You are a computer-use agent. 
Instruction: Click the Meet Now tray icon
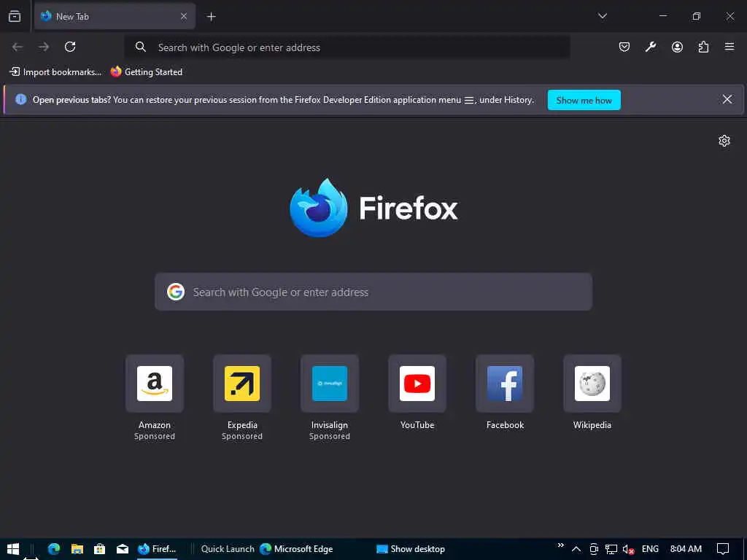(594, 549)
